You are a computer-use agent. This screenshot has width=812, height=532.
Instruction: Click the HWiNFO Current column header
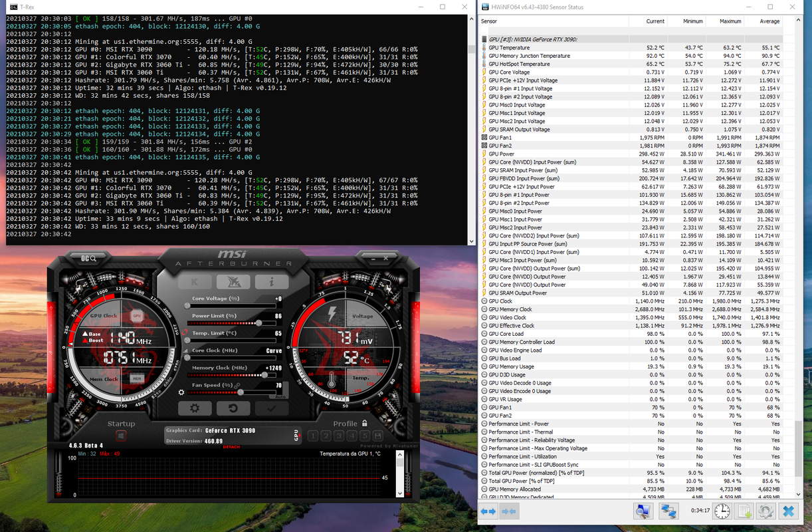click(649, 21)
